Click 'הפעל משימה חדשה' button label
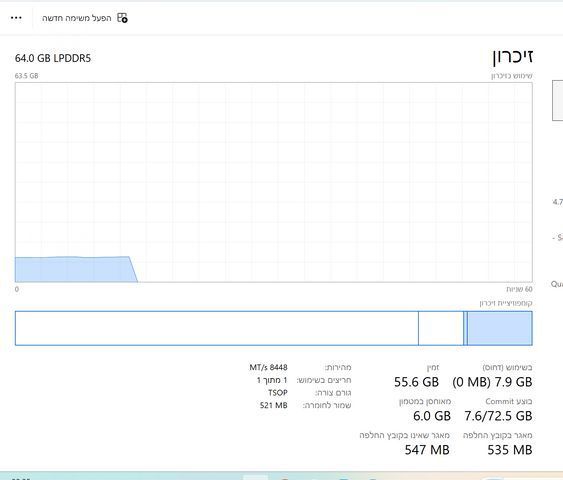The height and width of the screenshot is (480, 563). [77, 18]
